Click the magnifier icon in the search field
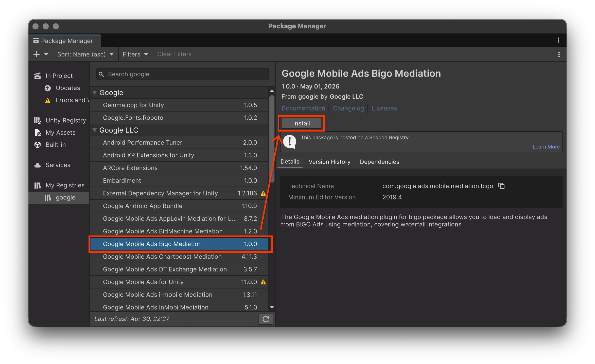Screen dimensions: 595x364 [x=101, y=74]
